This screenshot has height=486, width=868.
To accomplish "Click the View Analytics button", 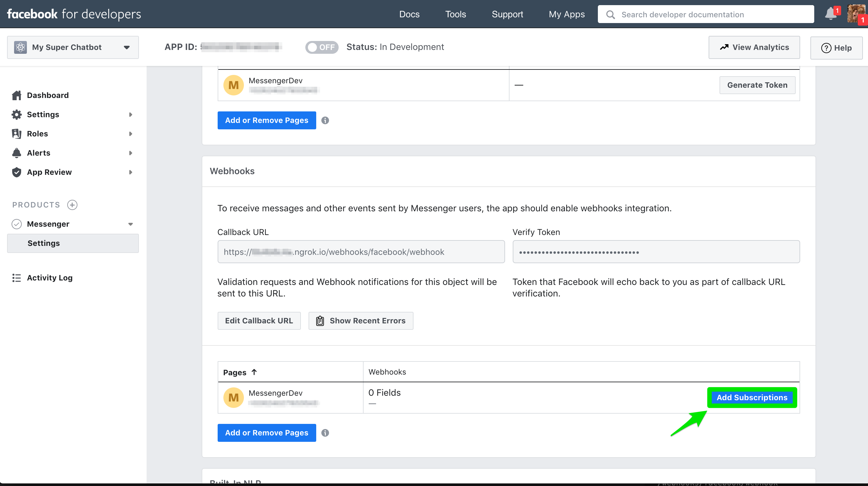I will point(754,47).
